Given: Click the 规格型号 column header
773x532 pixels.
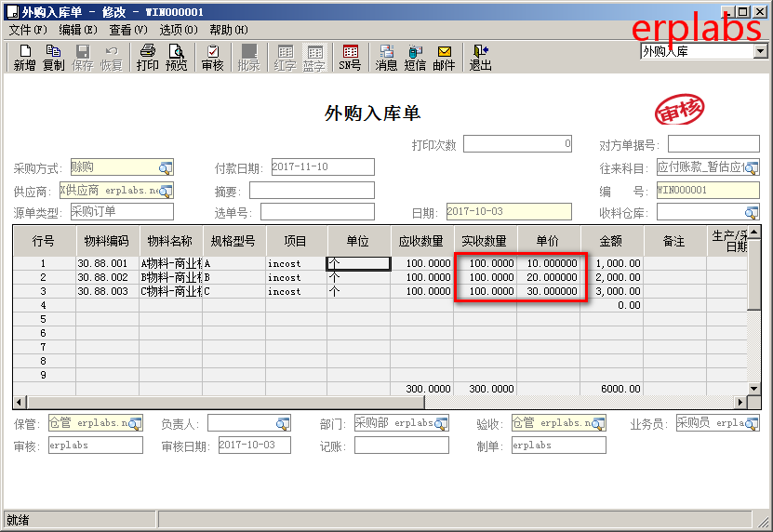Looking at the screenshot, I should pos(233,241).
